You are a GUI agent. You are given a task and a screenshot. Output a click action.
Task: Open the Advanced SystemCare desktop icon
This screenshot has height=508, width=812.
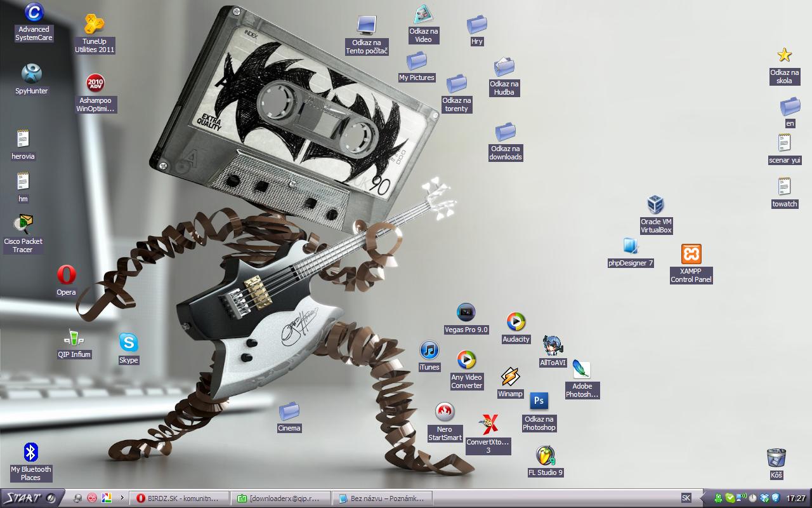34,22
